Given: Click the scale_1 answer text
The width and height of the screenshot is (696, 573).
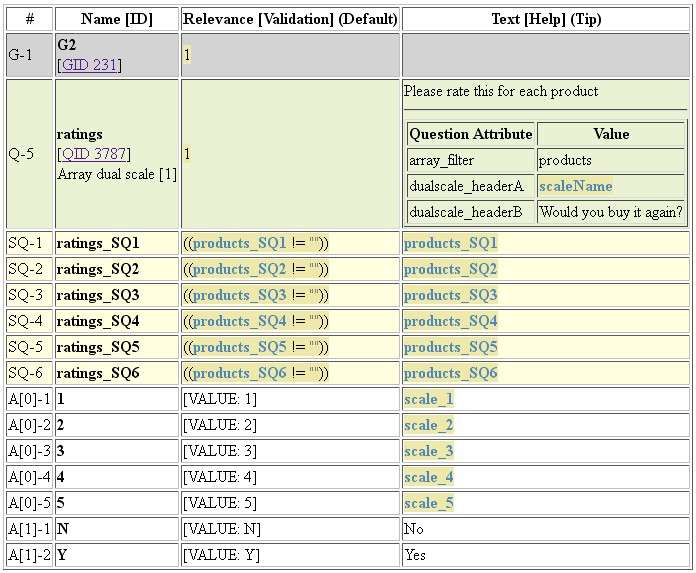Looking at the screenshot, I should (428, 399).
